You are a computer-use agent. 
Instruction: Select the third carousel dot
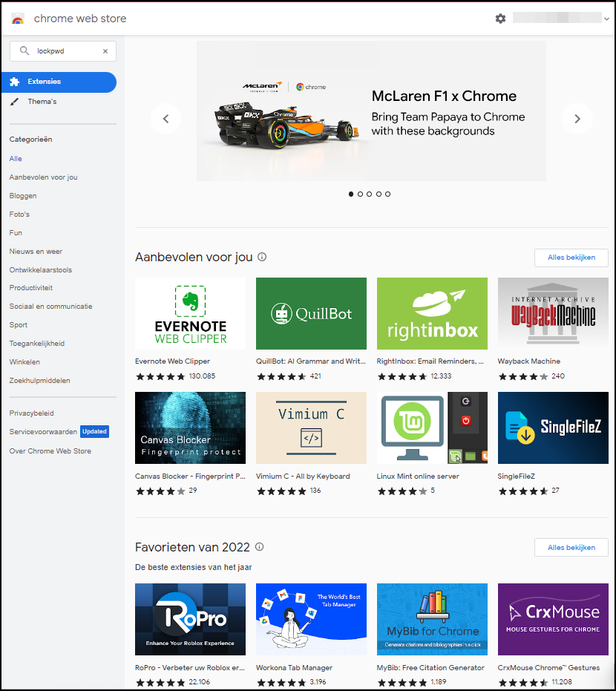pyautogui.click(x=370, y=194)
